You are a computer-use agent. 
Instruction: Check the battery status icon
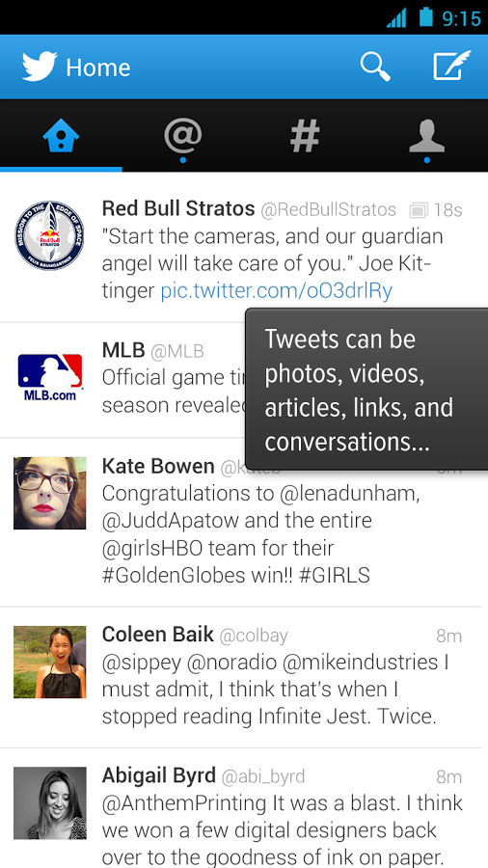(x=425, y=16)
